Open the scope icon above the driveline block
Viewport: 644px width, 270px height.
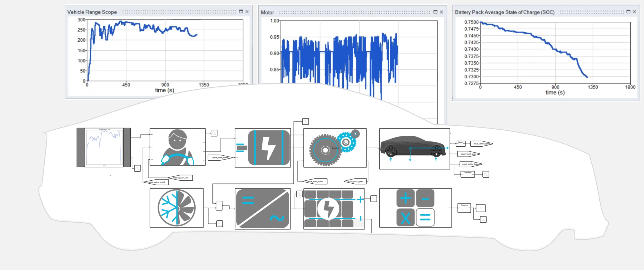point(305,121)
